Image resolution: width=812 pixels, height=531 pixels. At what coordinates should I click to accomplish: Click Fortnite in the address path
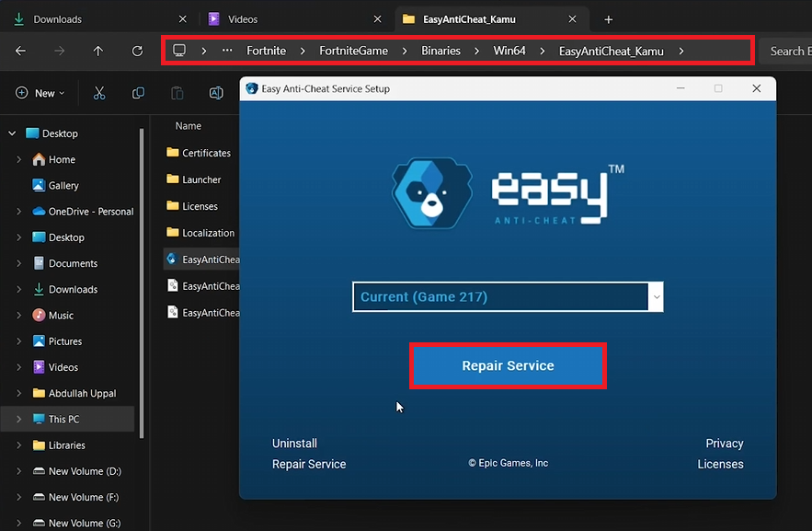pos(266,51)
